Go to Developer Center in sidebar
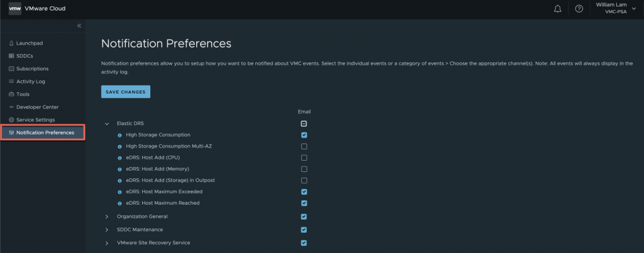 coord(36,107)
